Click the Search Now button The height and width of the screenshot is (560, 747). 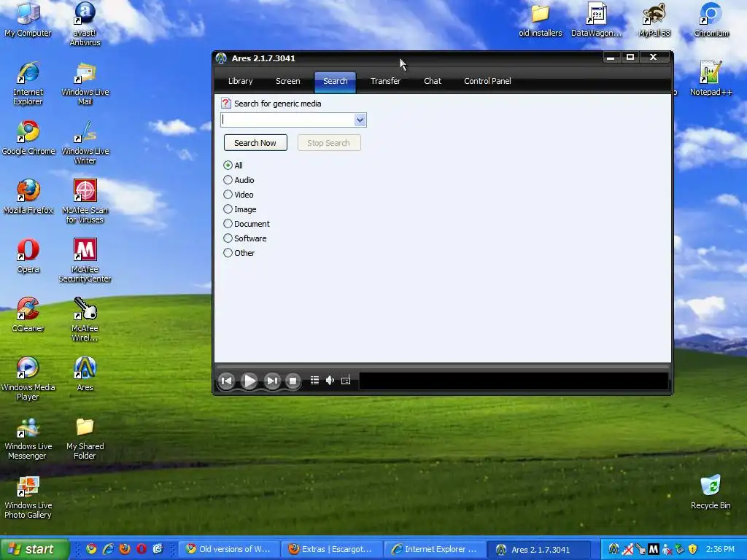pyautogui.click(x=255, y=143)
